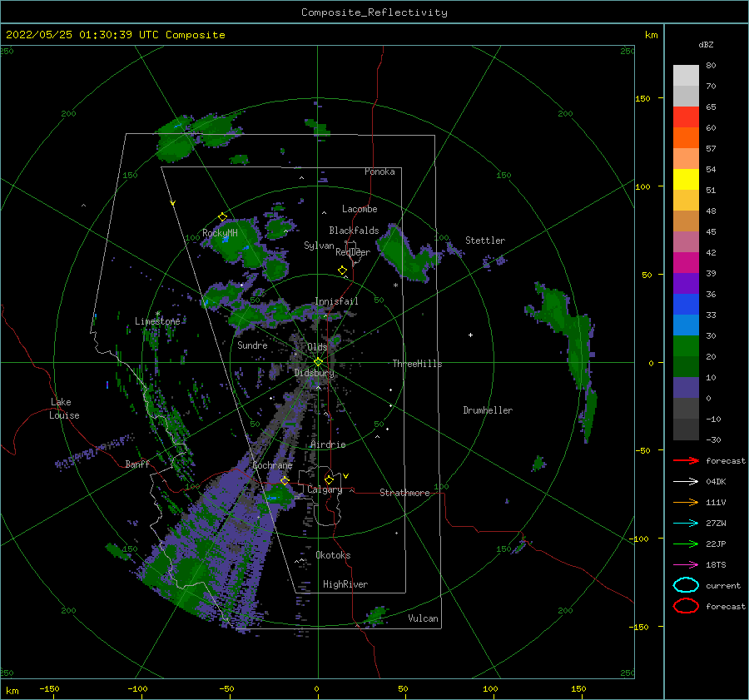Click the yellow diamond marker below RedDeer
Viewport: 749px width, 700px height.
(x=343, y=271)
